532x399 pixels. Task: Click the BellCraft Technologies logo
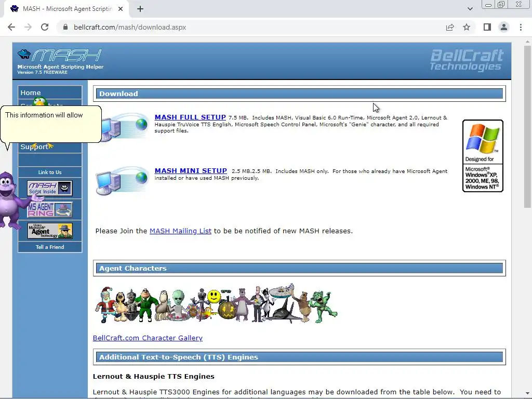(467, 60)
